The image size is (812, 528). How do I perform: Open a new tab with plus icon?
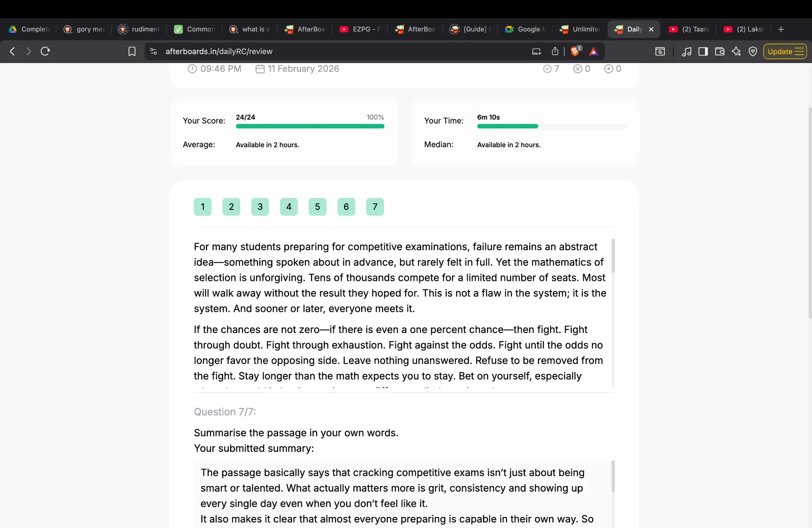[x=781, y=29]
